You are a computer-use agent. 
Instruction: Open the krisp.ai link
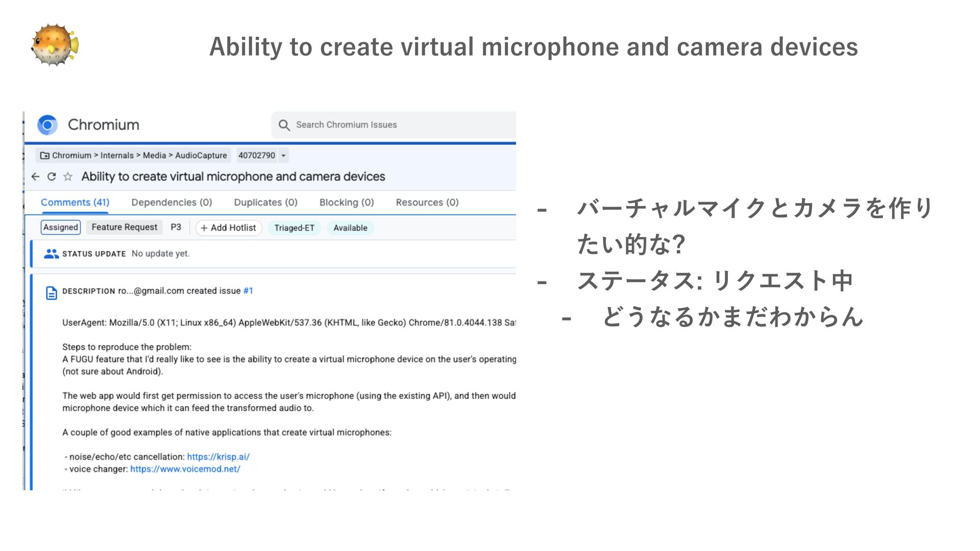tap(218, 457)
